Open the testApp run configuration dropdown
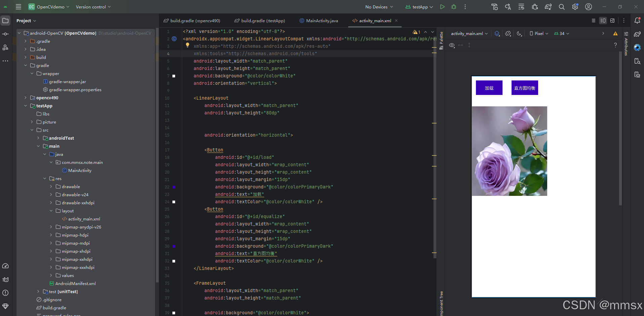Screen dimensions: 644x316 pyautogui.click(x=419, y=7)
